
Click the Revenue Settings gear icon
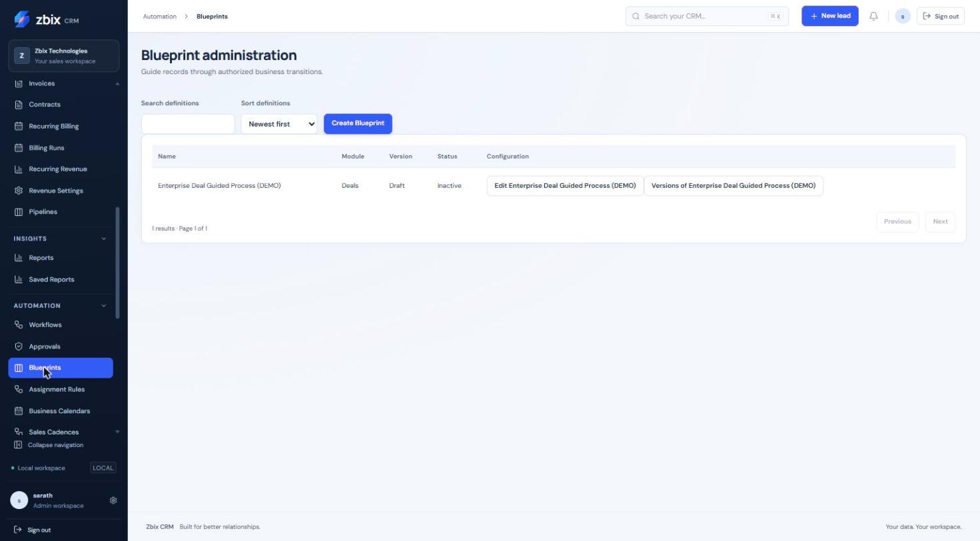19,191
